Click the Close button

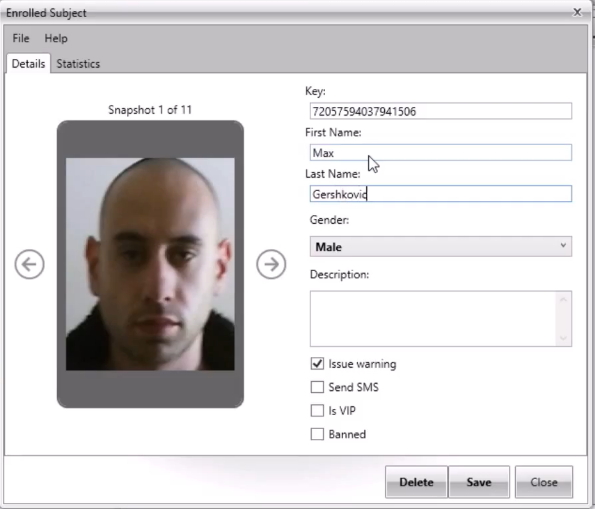click(x=544, y=482)
